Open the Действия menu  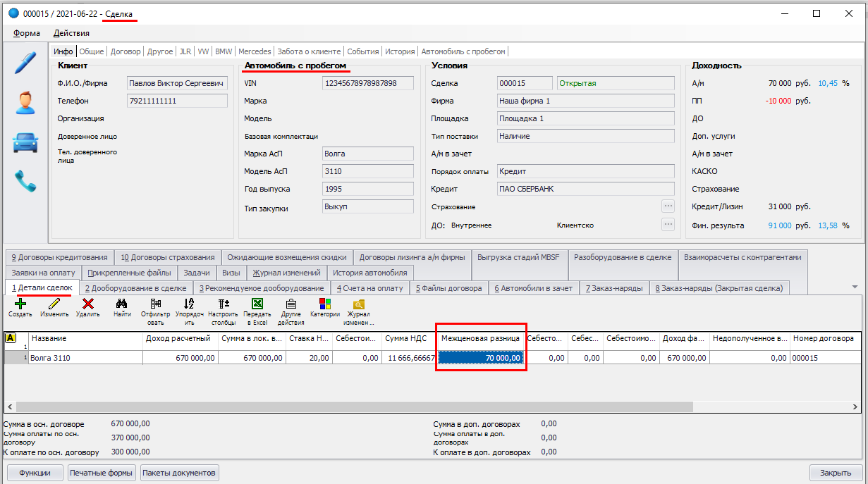[71, 33]
